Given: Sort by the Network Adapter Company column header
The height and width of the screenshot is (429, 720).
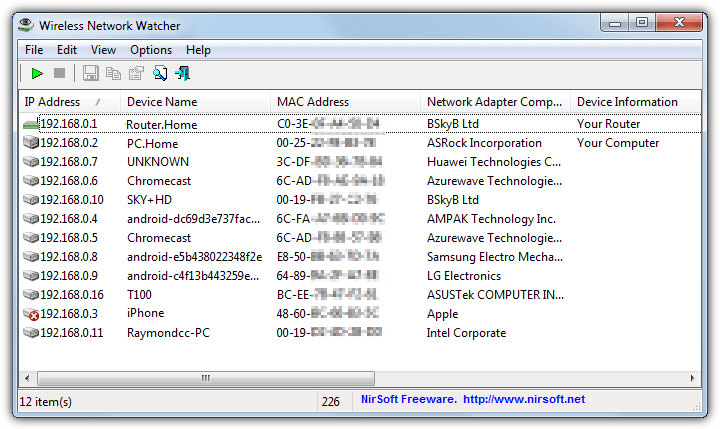Looking at the screenshot, I should pos(495,102).
